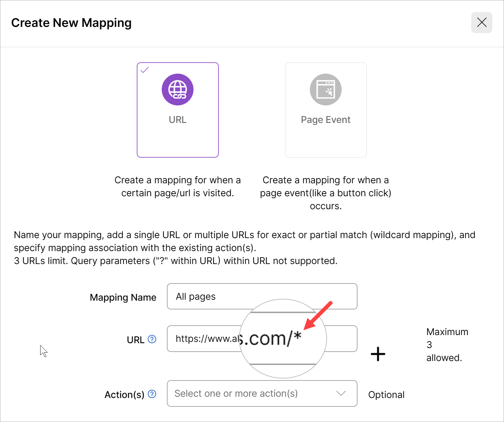Click the 'certain page/url is visited' description

tap(178, 193)
